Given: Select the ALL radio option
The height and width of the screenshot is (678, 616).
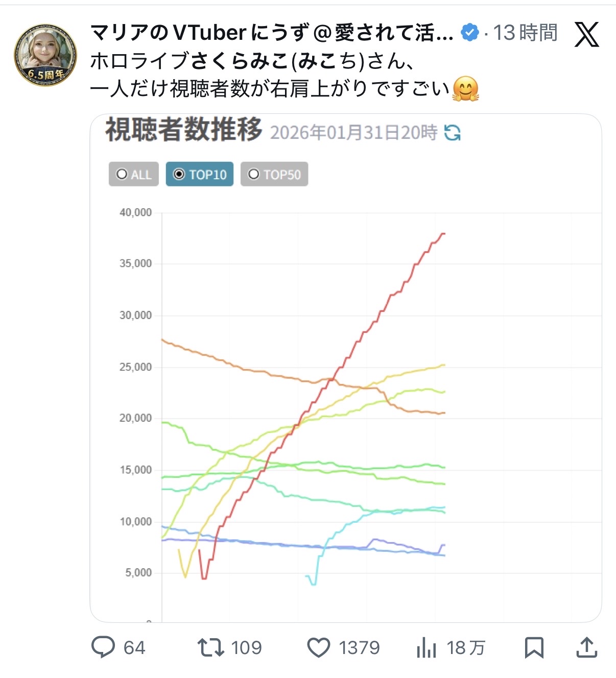Looking at the screenshot, I should click(x=134, y=174).
